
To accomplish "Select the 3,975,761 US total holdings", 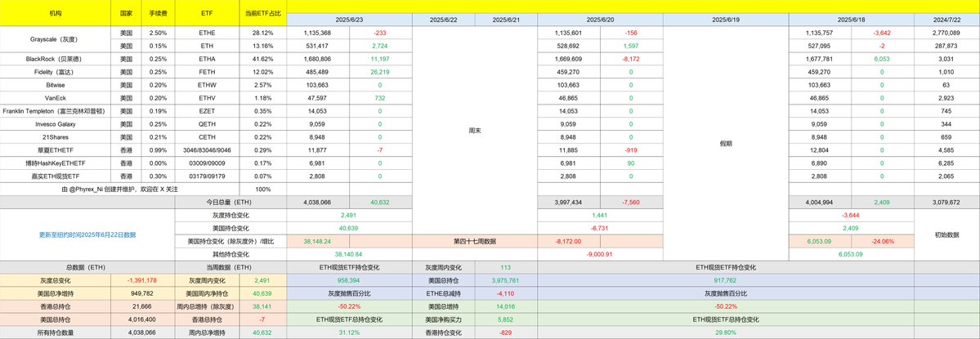I will [506, 281].
